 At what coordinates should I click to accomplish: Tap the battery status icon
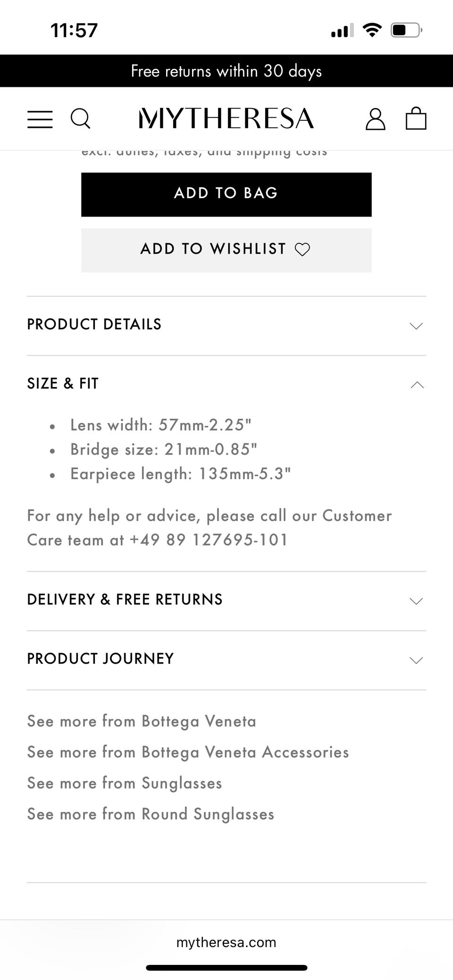(405, 31)
